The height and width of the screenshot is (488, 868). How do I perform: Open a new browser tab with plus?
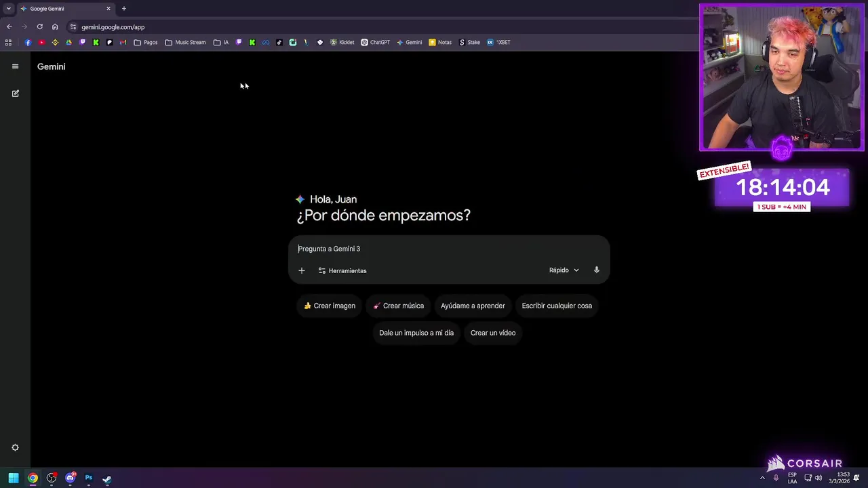point(123,9)
